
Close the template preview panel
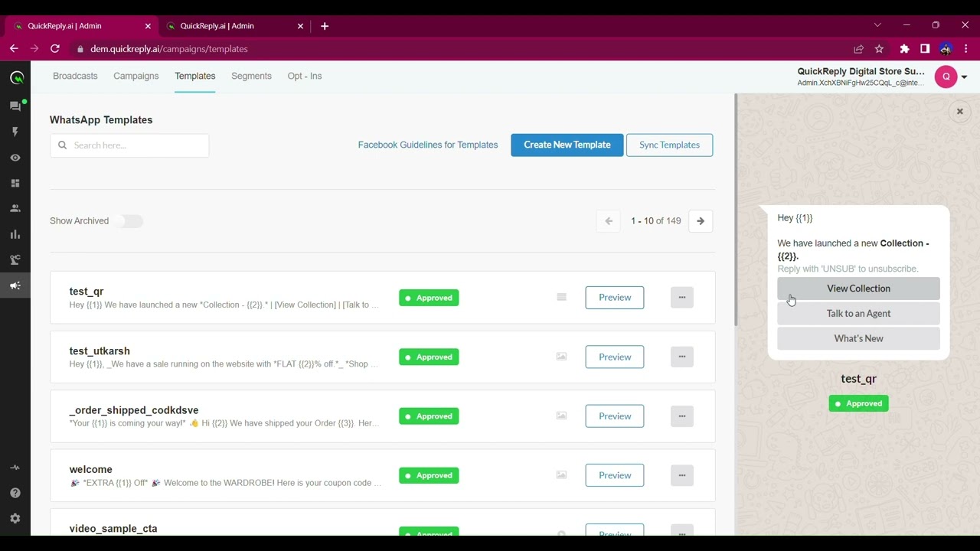pyautogui.click(x=959, y=112)
